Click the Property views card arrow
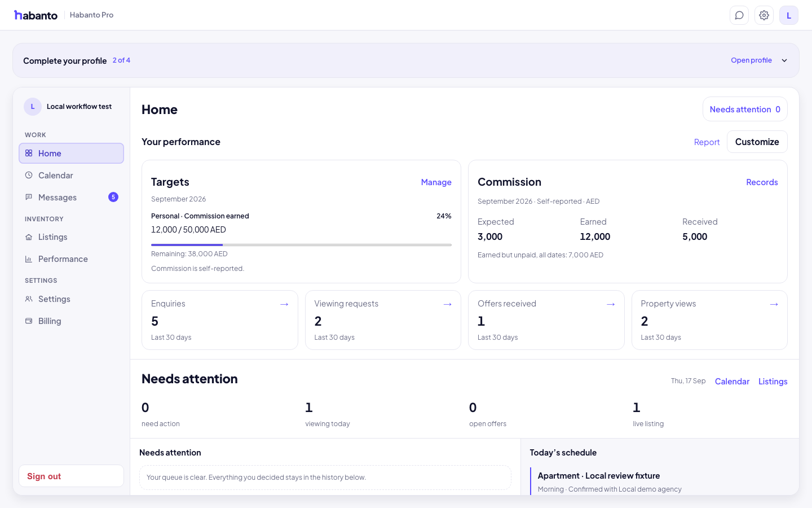The image size is (812, 508). pos(774,304)
